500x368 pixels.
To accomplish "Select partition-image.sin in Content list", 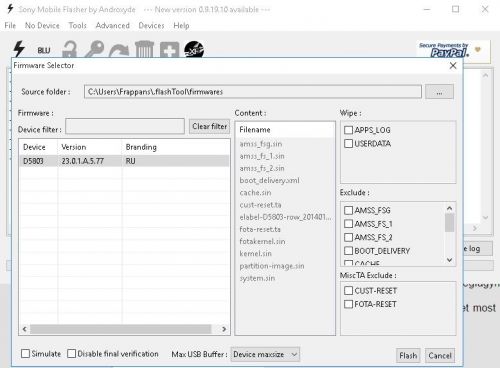I will (x=272, y=266).
